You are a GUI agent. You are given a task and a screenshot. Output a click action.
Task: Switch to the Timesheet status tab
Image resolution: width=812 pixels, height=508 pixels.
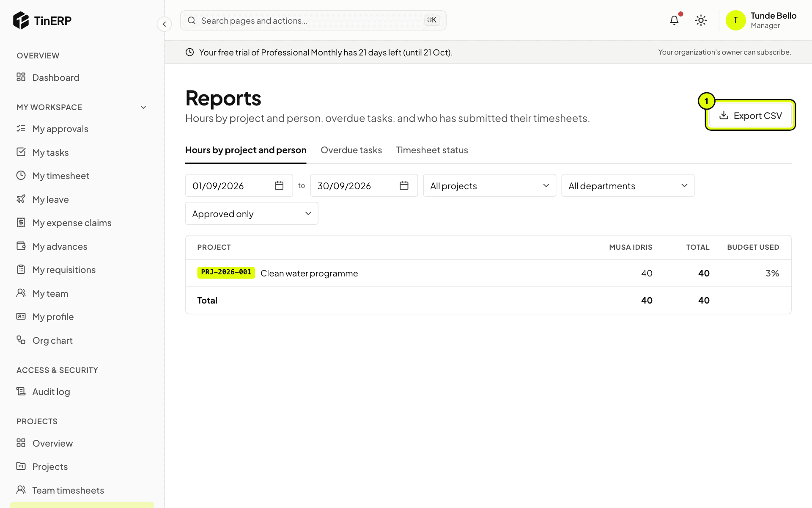pos(432,150)
